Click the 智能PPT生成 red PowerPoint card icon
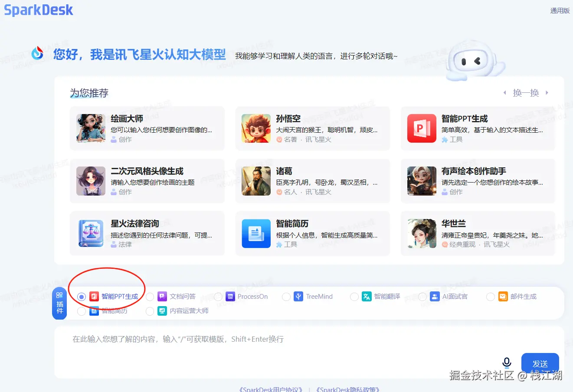The image size is (573, 392). click(422, 128)
